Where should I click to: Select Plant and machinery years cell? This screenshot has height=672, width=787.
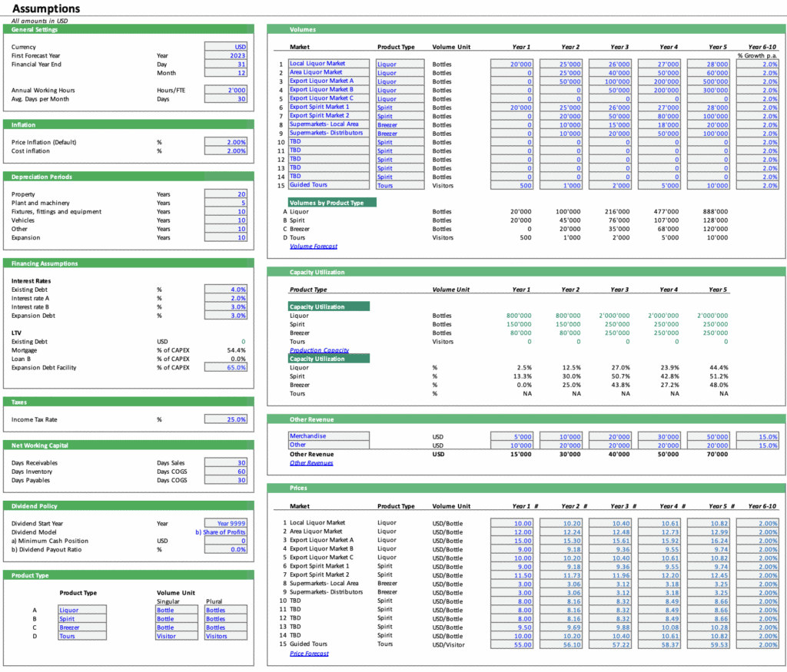tap(226, 203)
